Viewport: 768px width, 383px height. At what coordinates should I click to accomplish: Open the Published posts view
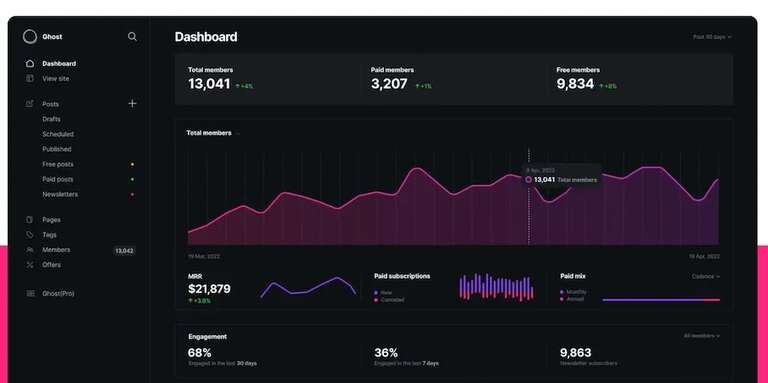[57, 149]
